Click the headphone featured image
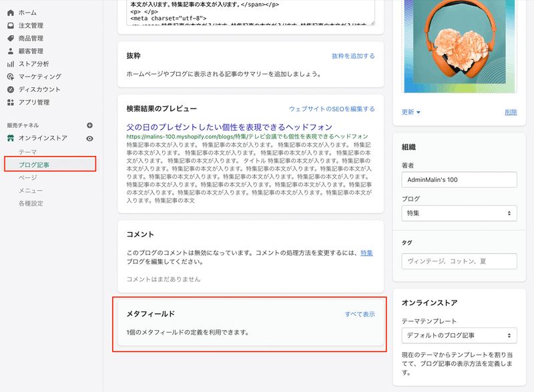Image resolution: width=534 pixels, height=392 pixels. [x=459, y=46]
